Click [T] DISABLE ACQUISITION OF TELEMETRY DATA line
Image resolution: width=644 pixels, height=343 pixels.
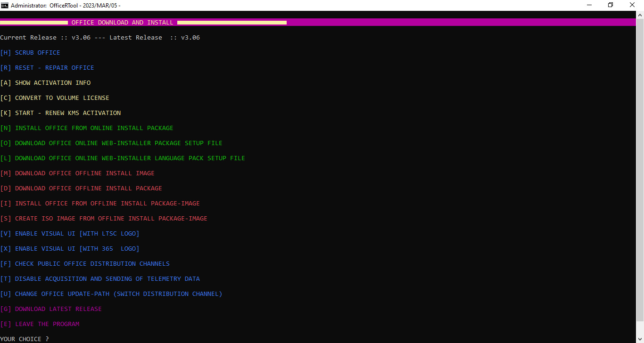(x=100, y=279)
